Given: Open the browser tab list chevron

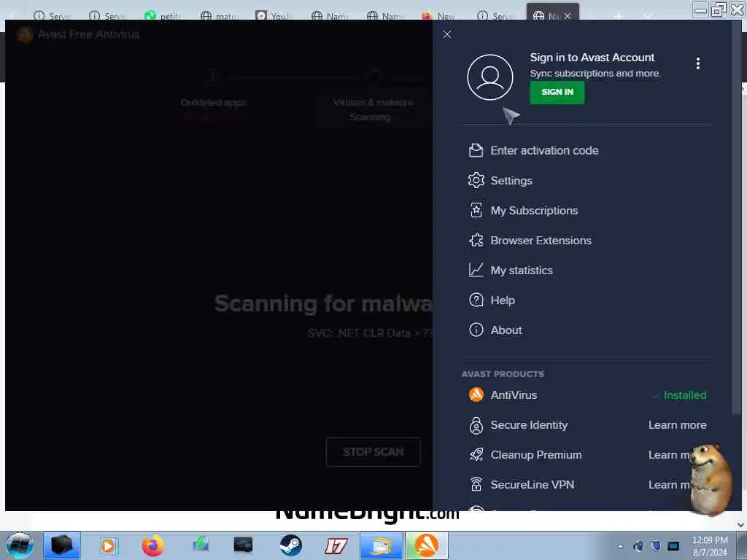Looking at the screenshot, I should tap(648, 16).
